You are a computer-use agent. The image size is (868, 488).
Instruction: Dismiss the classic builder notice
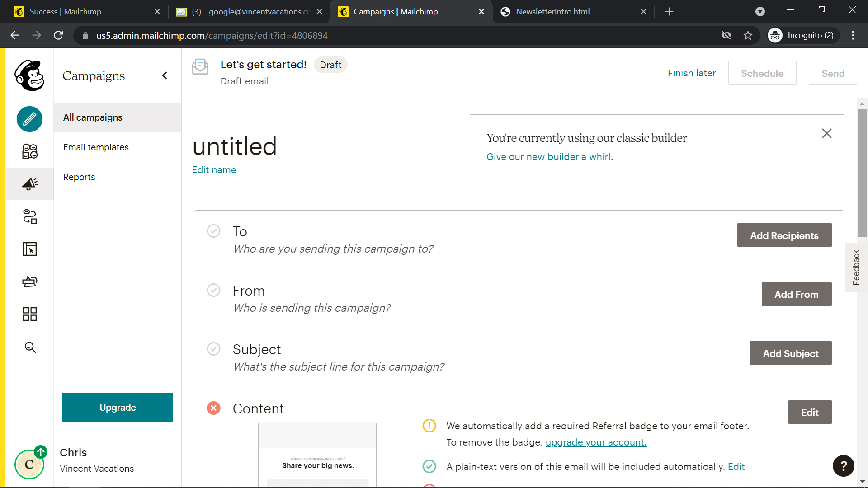pos(826,133)
